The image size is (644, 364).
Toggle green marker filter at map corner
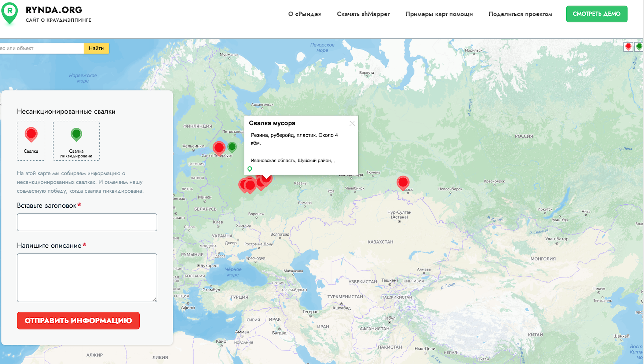639,47
